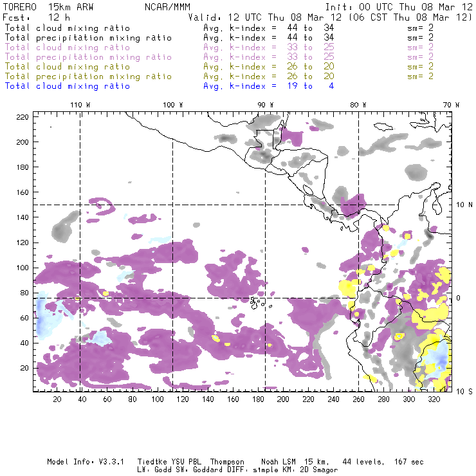Screen dimensions: 476x476
Task: Select the 'Fcst: 12 h' forecast label
Action: click(x=36, y=17)
